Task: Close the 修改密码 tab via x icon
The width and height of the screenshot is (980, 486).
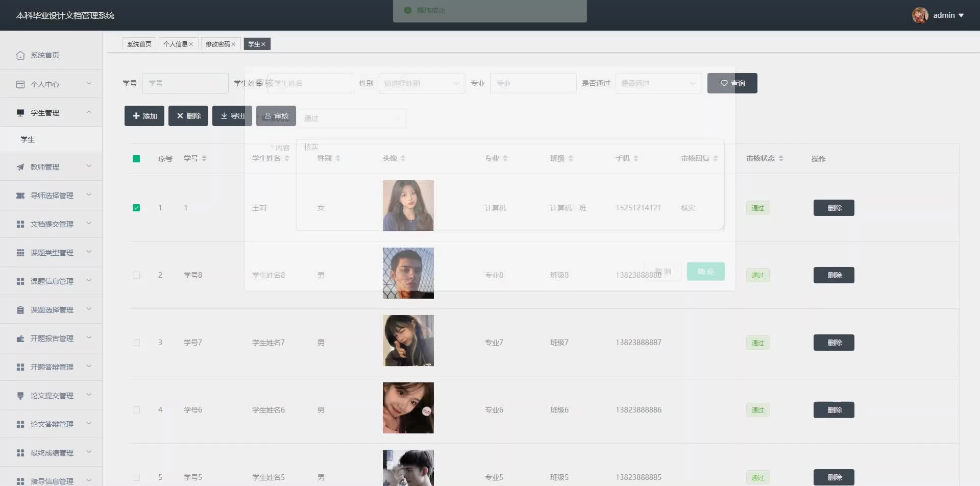Action: [233, 44]
